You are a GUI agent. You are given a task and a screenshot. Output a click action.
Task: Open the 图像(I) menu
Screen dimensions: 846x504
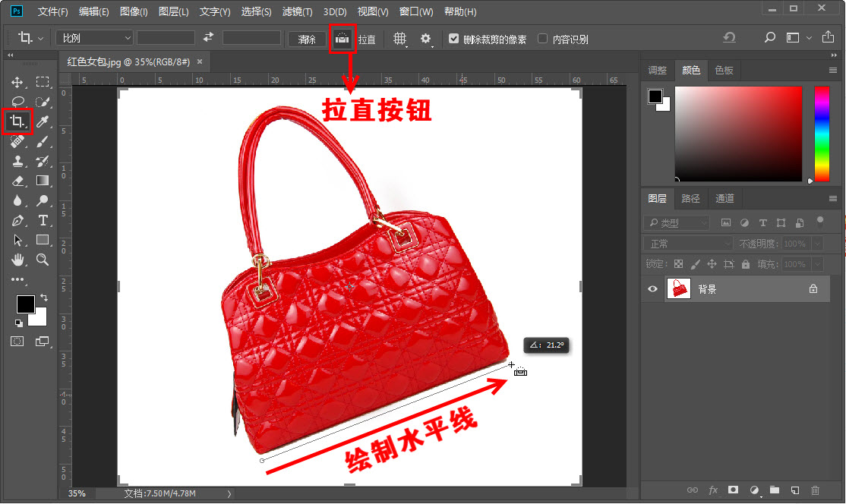[x=133, y=11]
